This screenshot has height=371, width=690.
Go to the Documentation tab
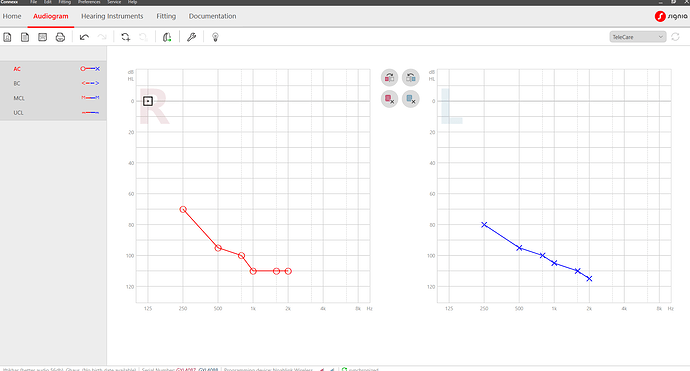click(213, 16)
